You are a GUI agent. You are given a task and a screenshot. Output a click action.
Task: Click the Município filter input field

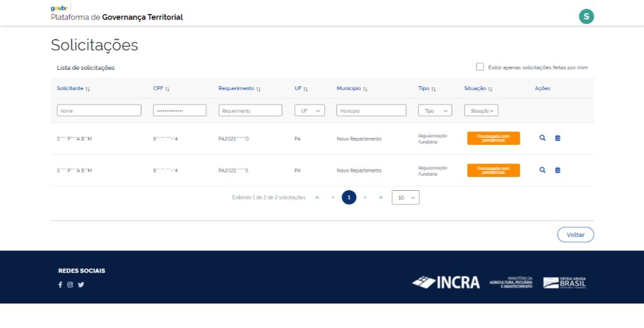click(371, 110)
